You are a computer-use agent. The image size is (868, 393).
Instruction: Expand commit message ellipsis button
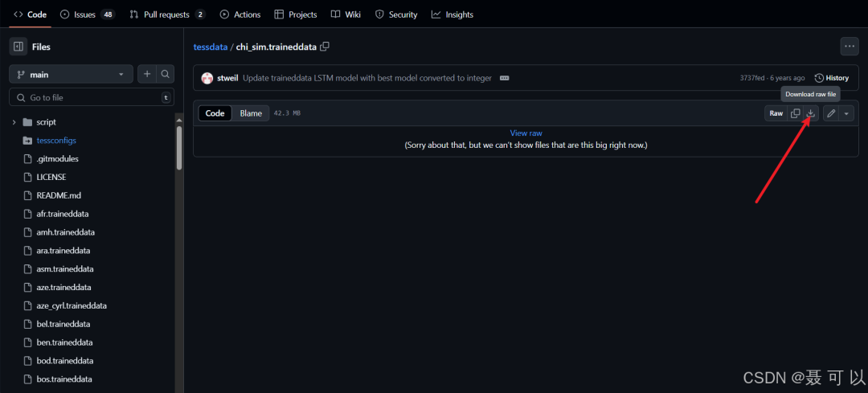504,78
